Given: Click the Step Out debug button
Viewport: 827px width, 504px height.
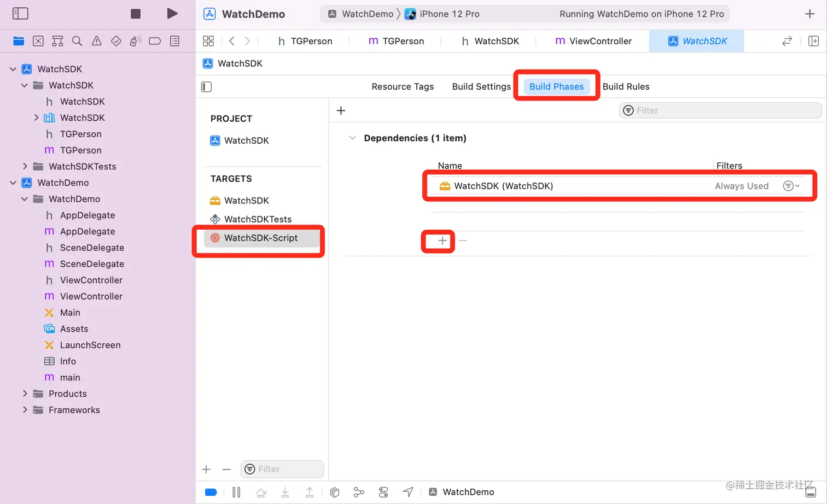Looking at the screenshot, I should click(x=310, y=493).
